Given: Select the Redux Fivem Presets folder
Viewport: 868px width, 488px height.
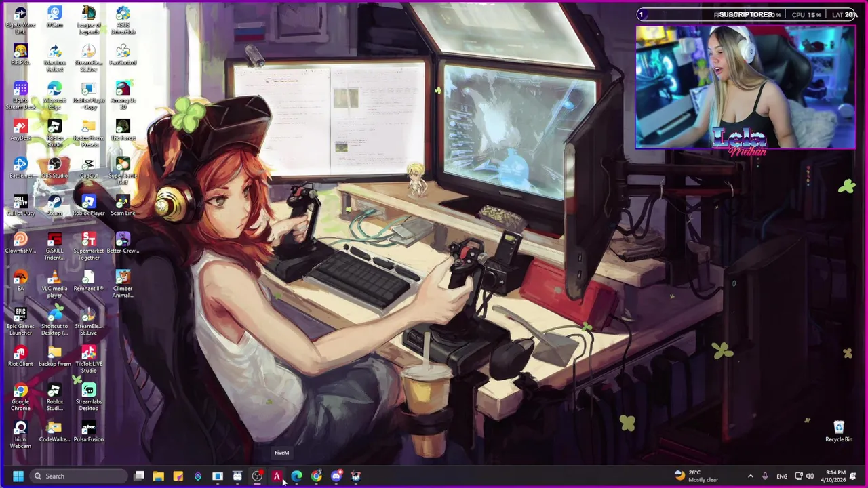Looking at the screenshot, I should coord(89,134).
